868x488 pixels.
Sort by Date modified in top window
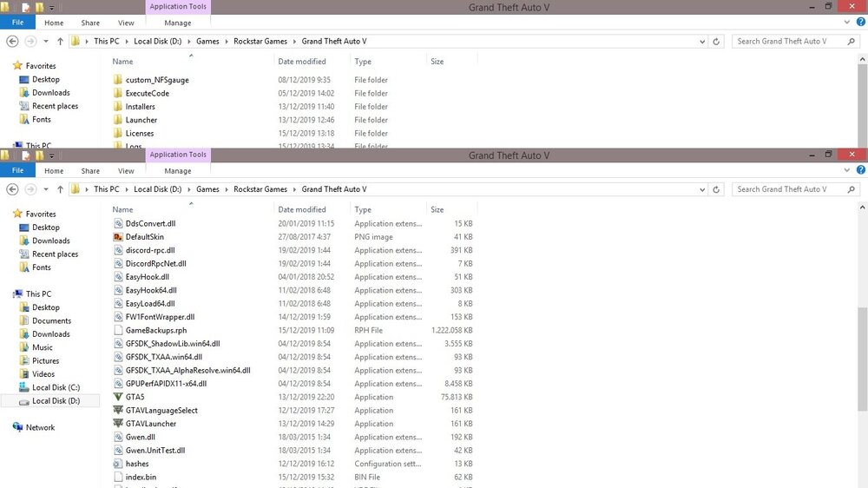point(302,62)
